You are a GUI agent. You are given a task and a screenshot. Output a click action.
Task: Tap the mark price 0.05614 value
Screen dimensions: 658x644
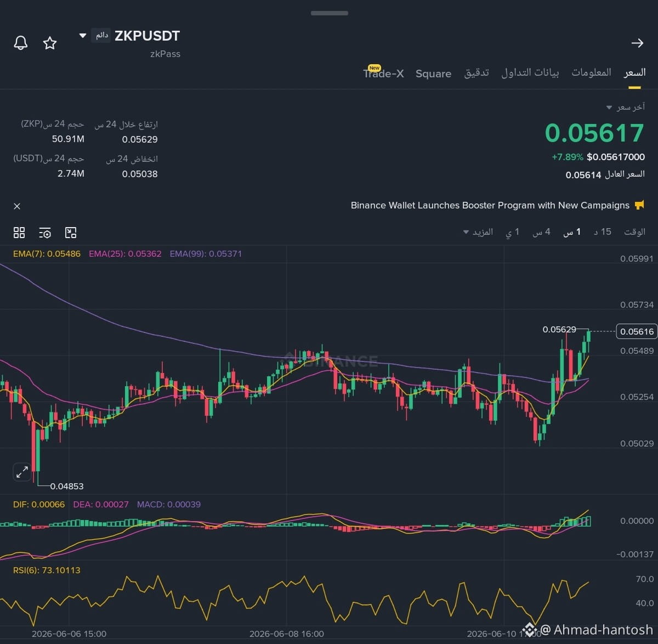click(583, 175)
